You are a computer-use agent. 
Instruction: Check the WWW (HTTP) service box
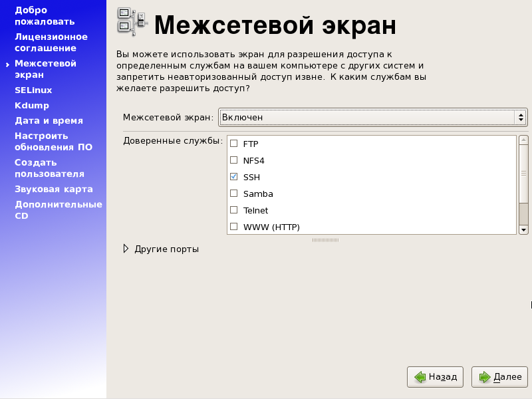pyautogui.click(x=233, y=227)
